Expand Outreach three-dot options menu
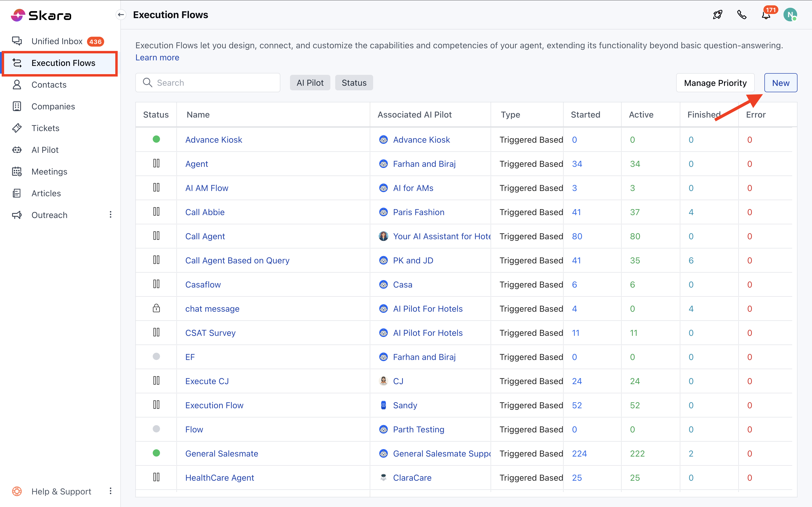This screenshot has width=812, height=507. click(x=110, y=215)
